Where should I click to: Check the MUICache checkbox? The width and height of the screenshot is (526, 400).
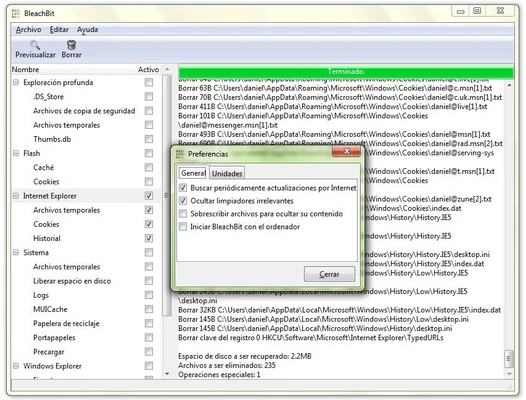pos(149,309)
